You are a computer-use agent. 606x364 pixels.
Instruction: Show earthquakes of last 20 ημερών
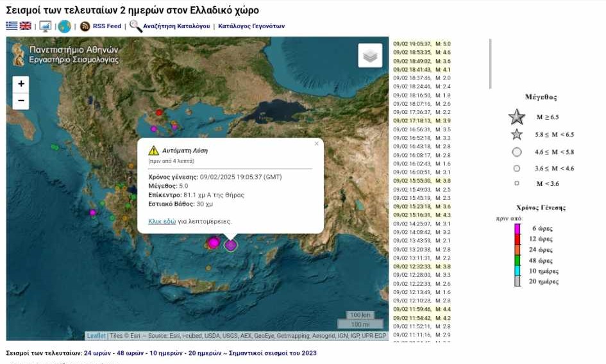(205, 353)
